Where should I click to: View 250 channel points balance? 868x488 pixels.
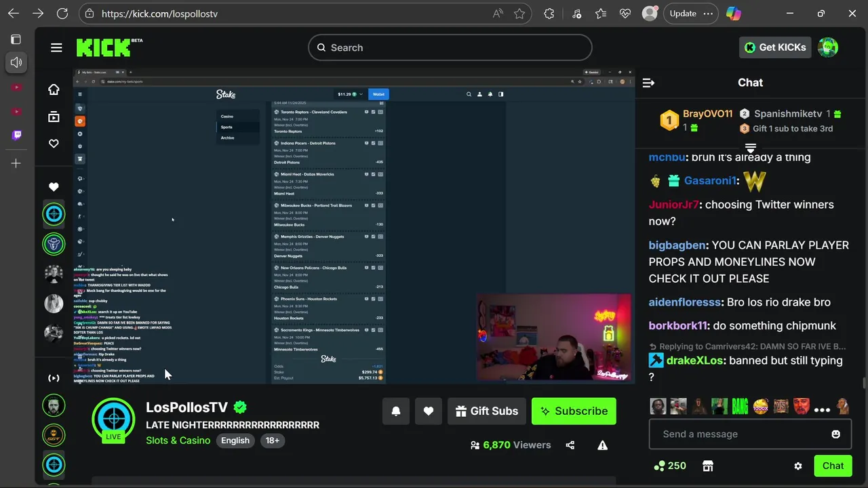pyautogui.click(x=669, y=466)
